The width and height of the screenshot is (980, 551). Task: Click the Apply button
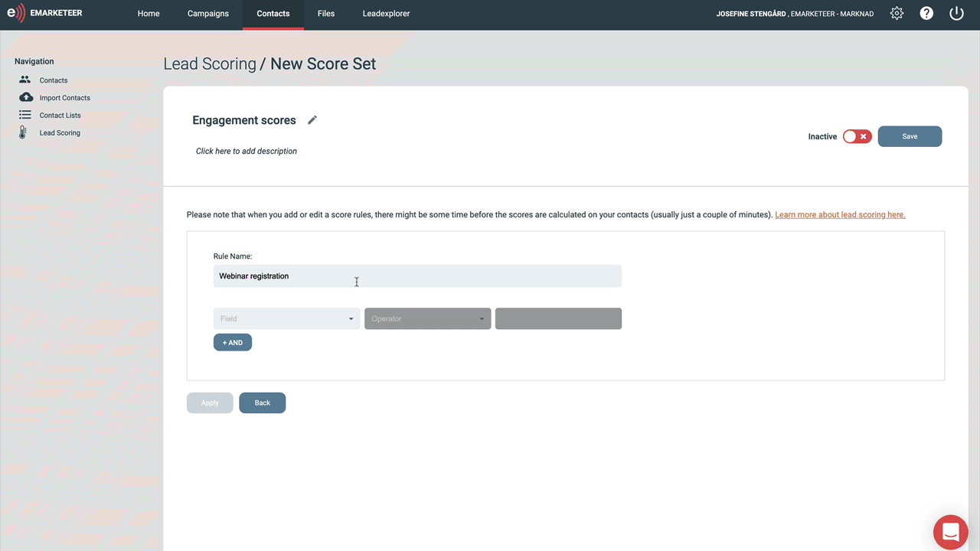pos(210,403)
